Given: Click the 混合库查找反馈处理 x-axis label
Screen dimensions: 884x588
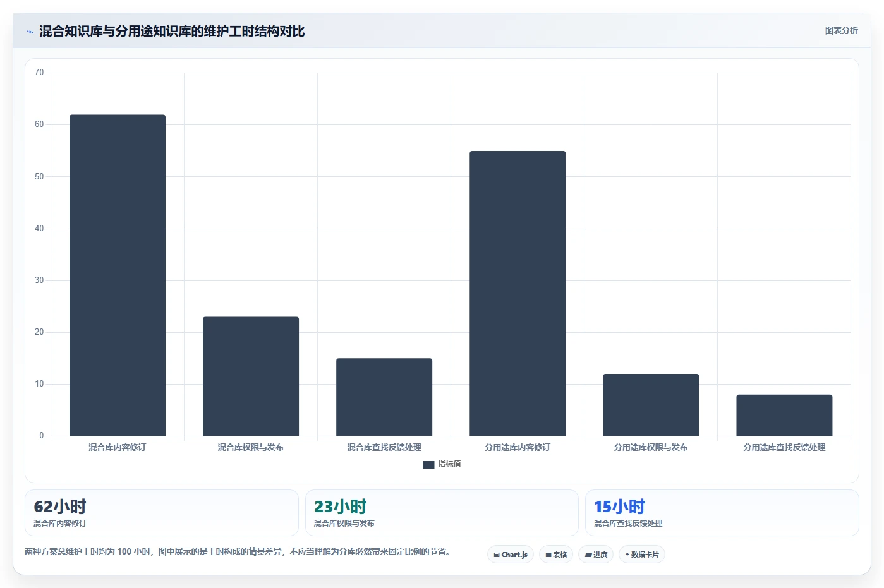Looking at the screenshot, I should [384, 447].
